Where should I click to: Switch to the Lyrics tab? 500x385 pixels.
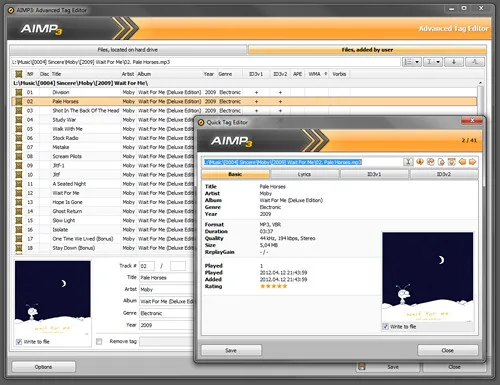click(x=304, y=174)
